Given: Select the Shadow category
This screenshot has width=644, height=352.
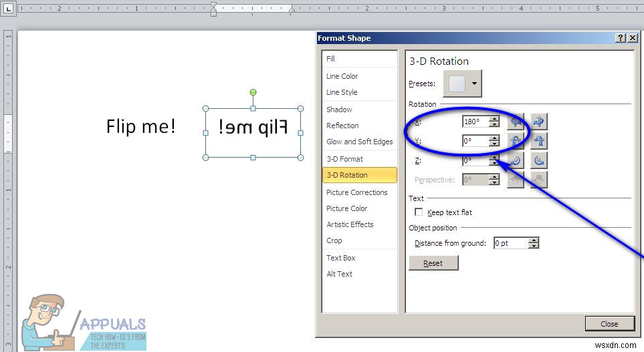Looking at the screenshot, I should tap(360, 110).
